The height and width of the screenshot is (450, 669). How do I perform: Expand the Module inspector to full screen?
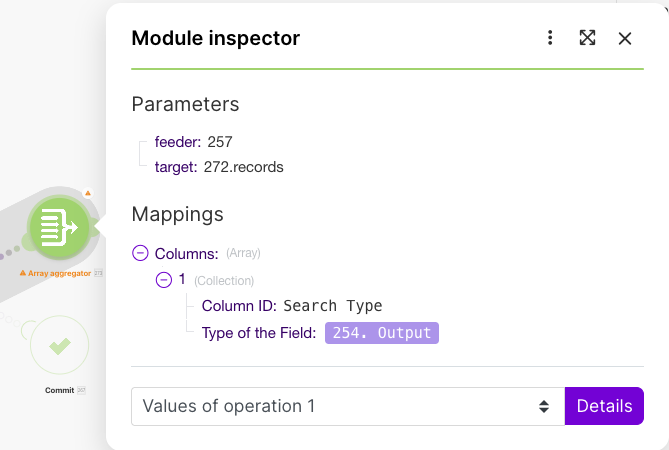tap(588, 38)
